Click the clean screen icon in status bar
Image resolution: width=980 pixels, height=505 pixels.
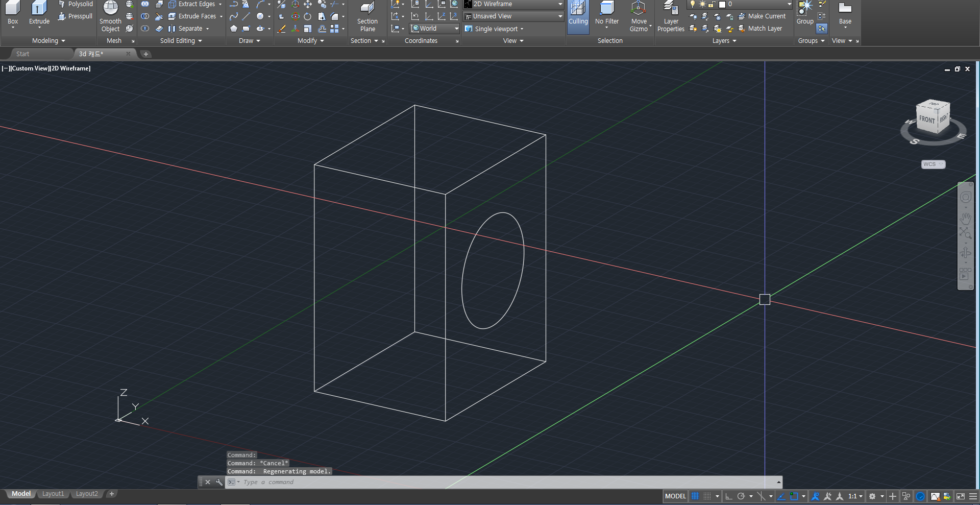point(961,496)
